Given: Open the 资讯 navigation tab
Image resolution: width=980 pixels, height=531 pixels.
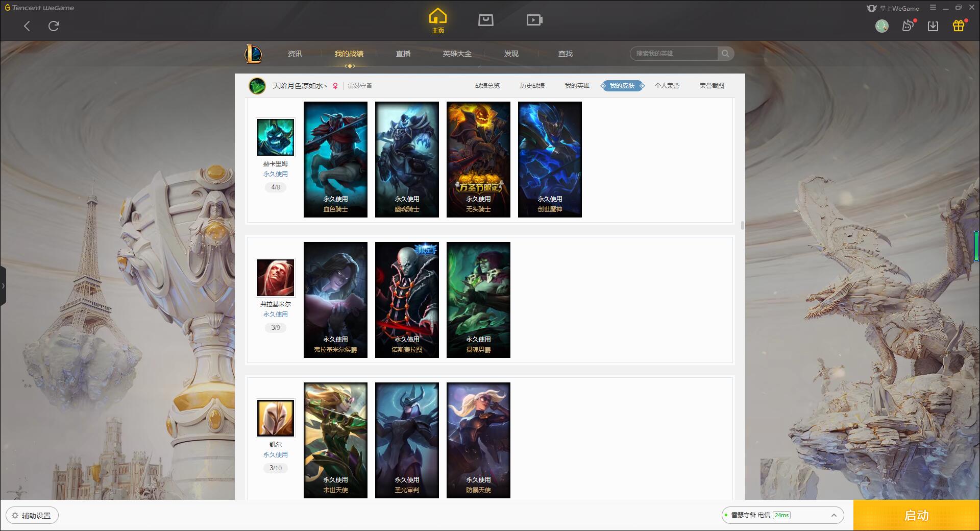Looking at the screenshot, I should pyautogui.click(x=295, y=54).
